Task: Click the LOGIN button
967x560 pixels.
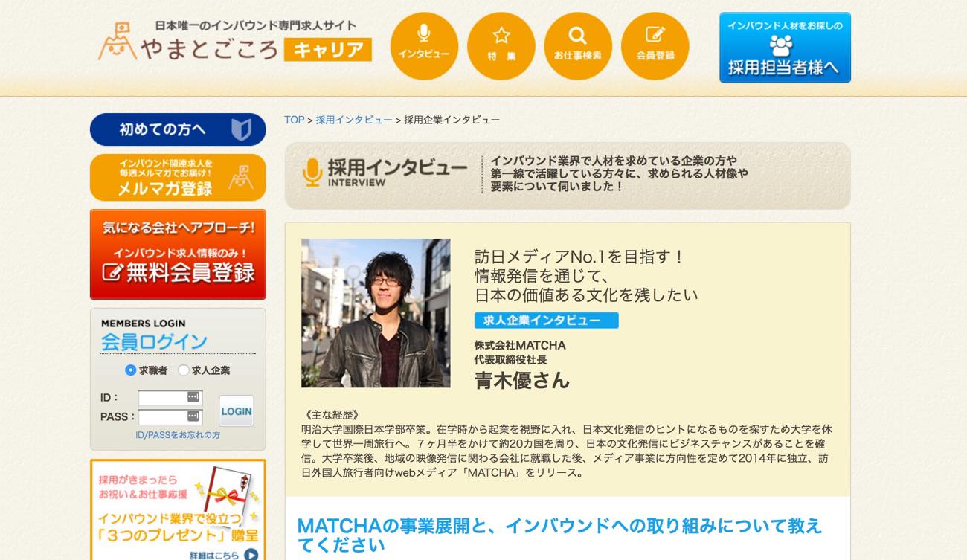Action: tap(237, 411)
